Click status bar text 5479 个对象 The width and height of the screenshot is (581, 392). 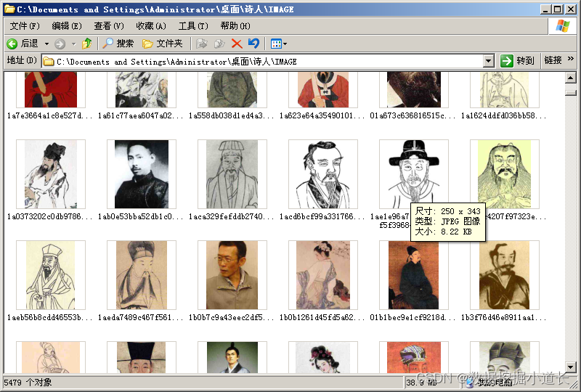tap(28, 383)
